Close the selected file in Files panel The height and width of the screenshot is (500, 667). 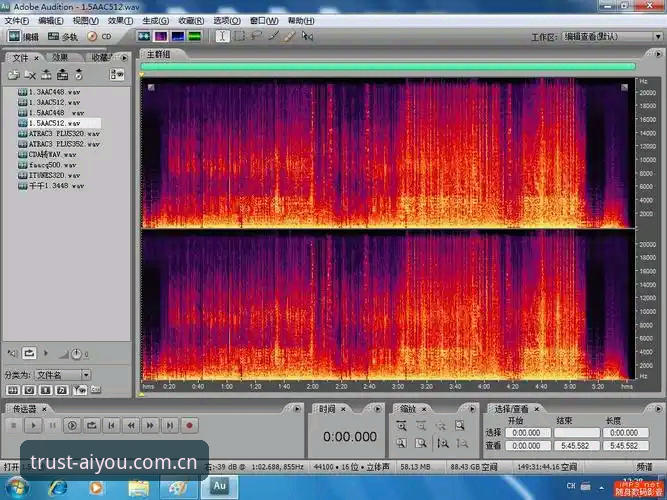coord(30,75)
